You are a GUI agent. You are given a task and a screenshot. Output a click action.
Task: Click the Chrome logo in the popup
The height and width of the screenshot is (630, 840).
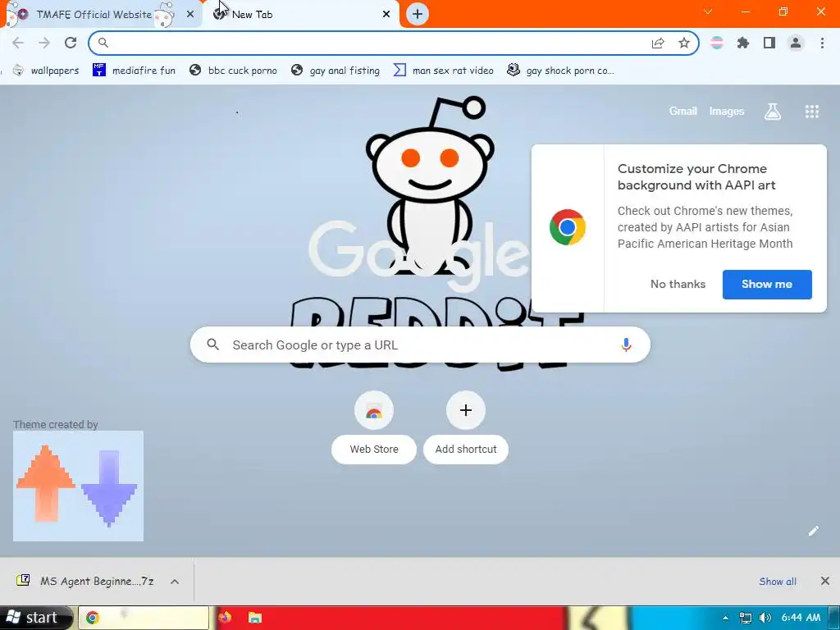click(568, 227)
